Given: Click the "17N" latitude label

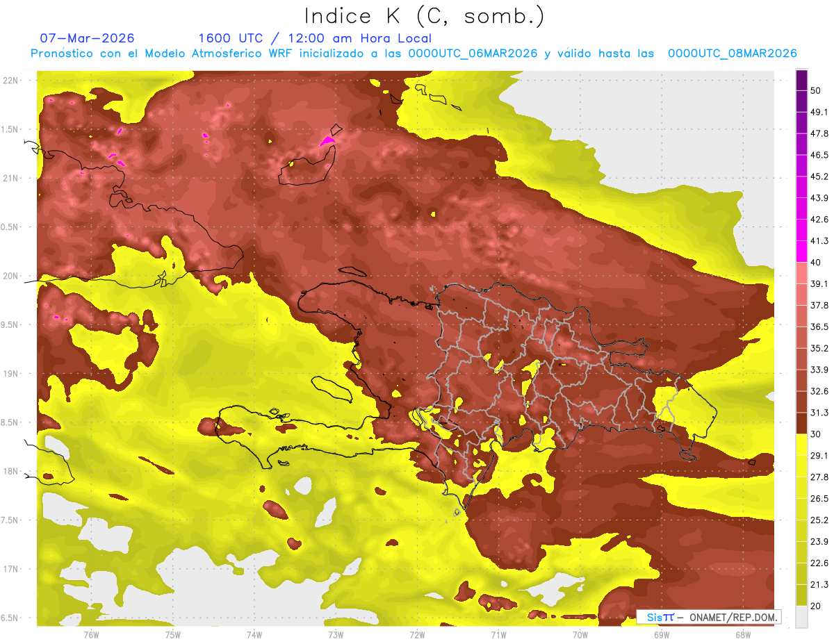Looking at the screenshot, I should (10, 569).
